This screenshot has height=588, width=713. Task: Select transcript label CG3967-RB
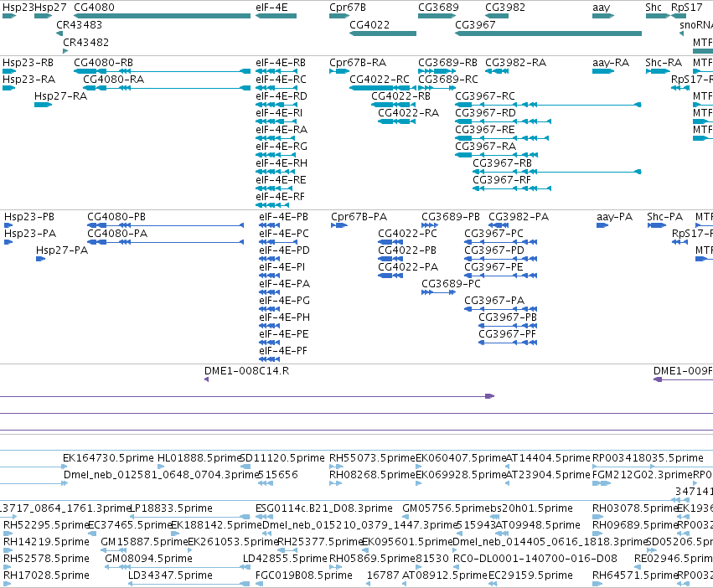click(x=502, y=162)
